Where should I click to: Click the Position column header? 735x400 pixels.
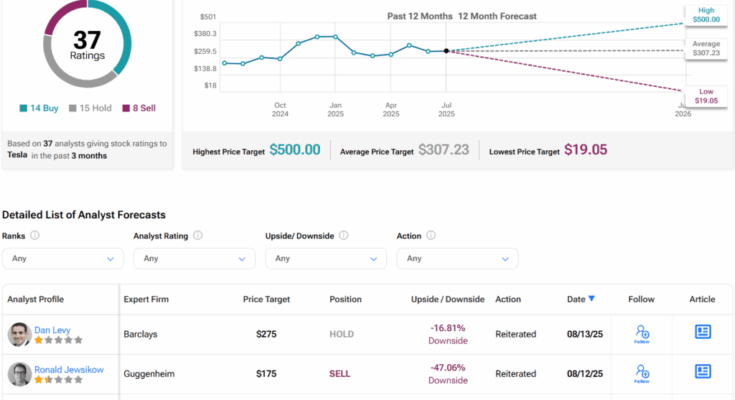point(345,299)
